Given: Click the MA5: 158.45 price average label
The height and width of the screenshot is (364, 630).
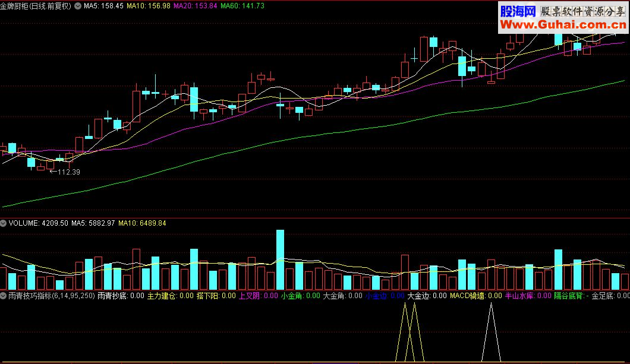Looking at the screenshot, I should coord(103,6).
